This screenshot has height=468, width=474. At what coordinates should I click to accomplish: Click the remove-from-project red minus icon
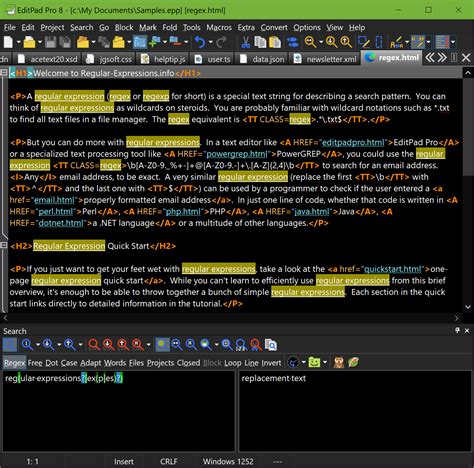[176, 42]
